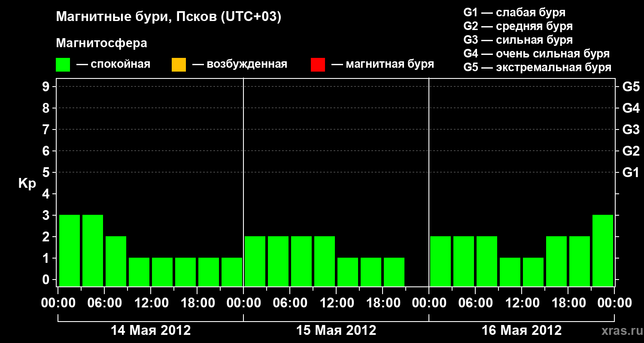This screenshot has width=644, height=343.
Task: Click the 'G3 — сильная буря' description
Action: point(518,40)
